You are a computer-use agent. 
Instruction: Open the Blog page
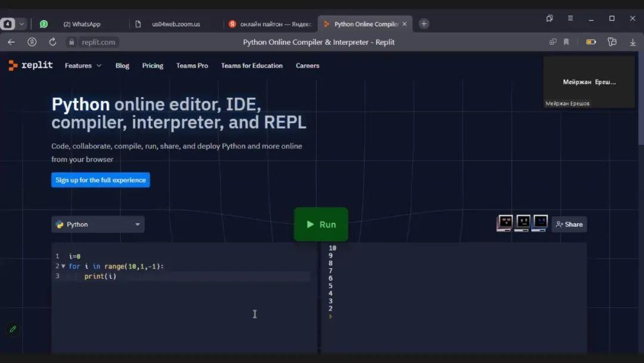tap(122, 66)
